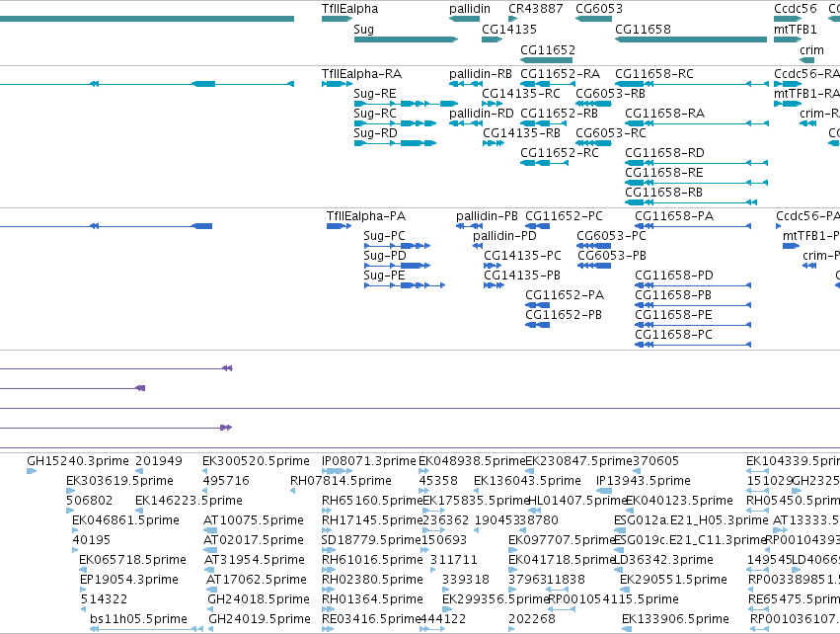Click protein Sug-PC

[384, 236]
